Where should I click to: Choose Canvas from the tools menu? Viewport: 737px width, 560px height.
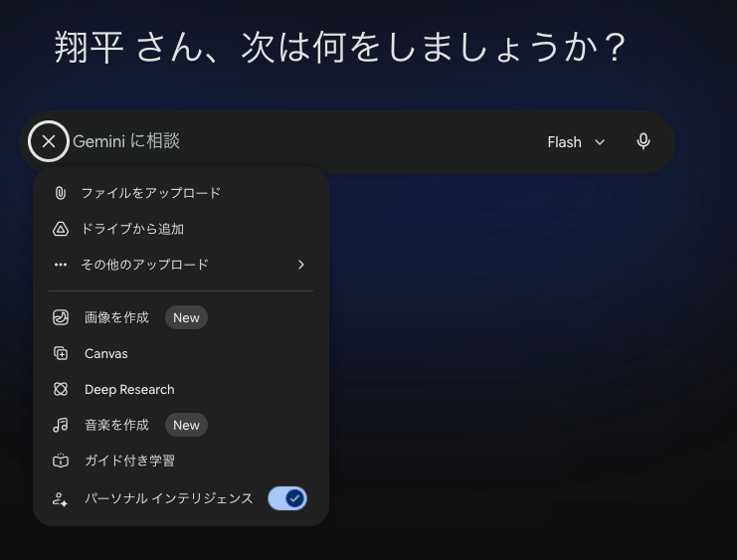click(181, 353)
